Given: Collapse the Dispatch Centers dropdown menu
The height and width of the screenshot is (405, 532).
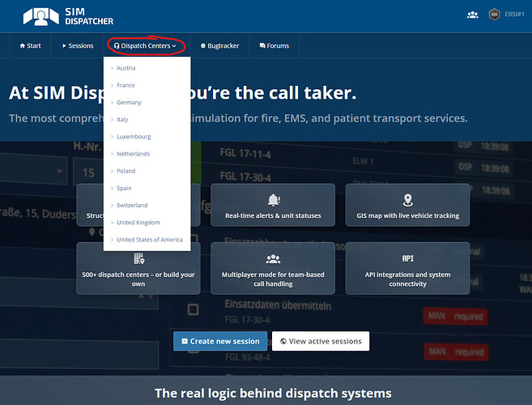Looking at the screenshot, I should (x=145, y=46).
